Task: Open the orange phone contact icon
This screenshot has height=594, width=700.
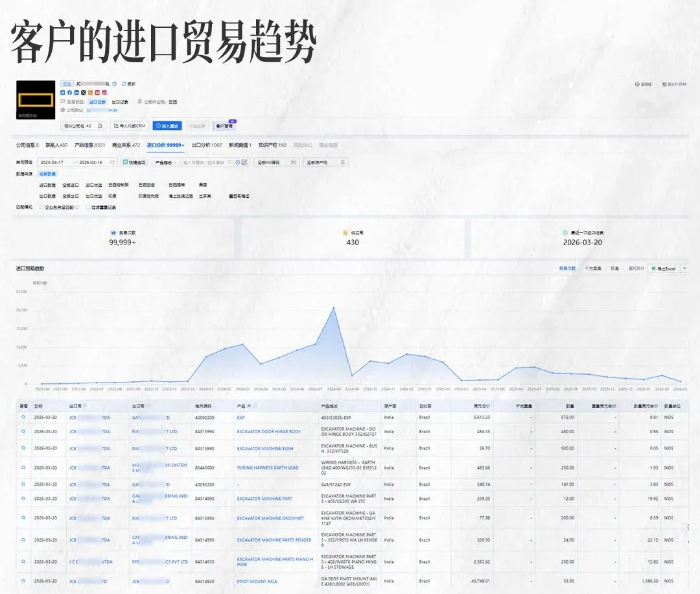Action: coord(90,93)
